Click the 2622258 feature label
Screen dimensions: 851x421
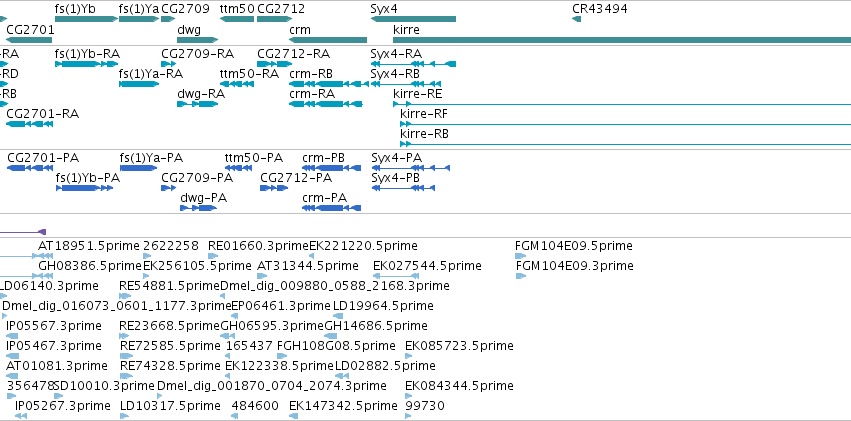[171, 246]
